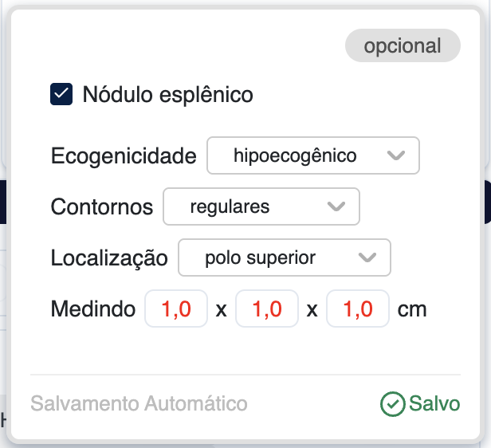Click the Localização field label
This screenshot has width=491, height=448.
(x=109, y=257)
